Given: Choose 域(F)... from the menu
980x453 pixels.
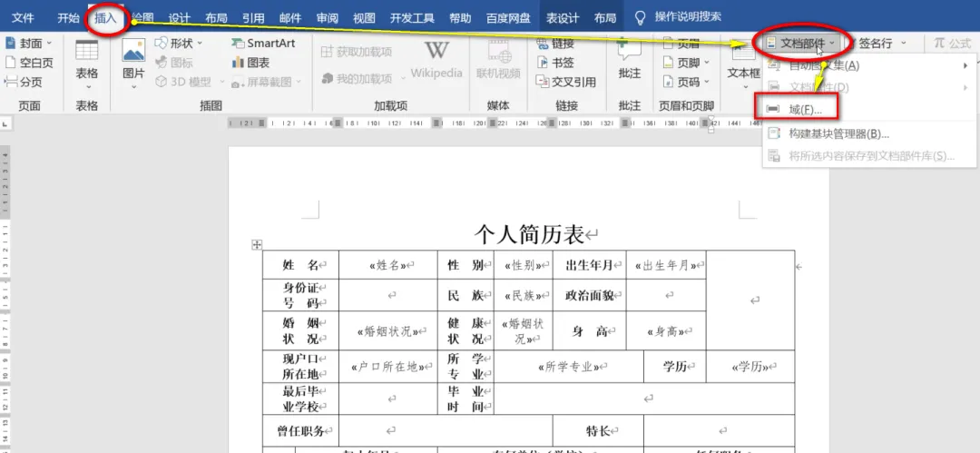Looking at the screenshot, I should click(869, 110).
